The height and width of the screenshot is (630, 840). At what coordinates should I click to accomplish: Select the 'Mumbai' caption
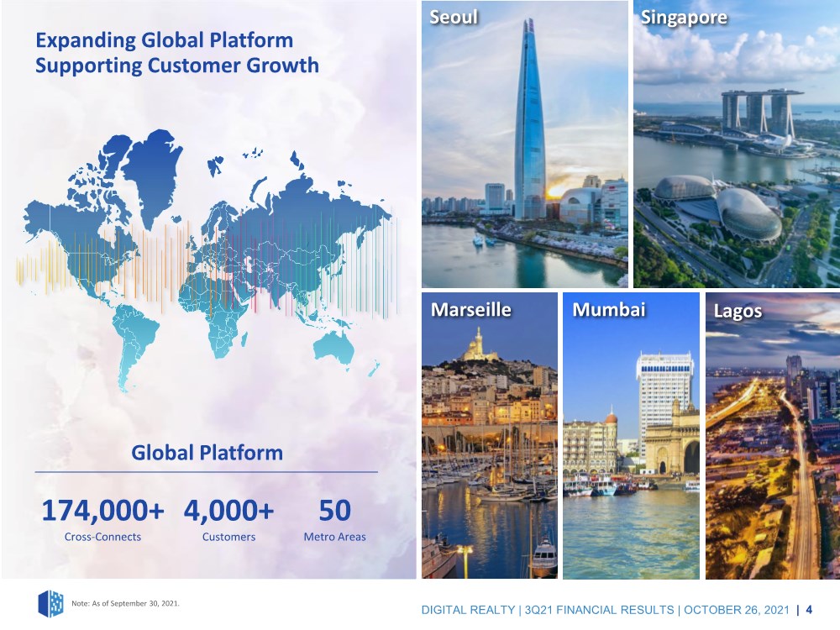pyautogui.click(x=609, y=310)
